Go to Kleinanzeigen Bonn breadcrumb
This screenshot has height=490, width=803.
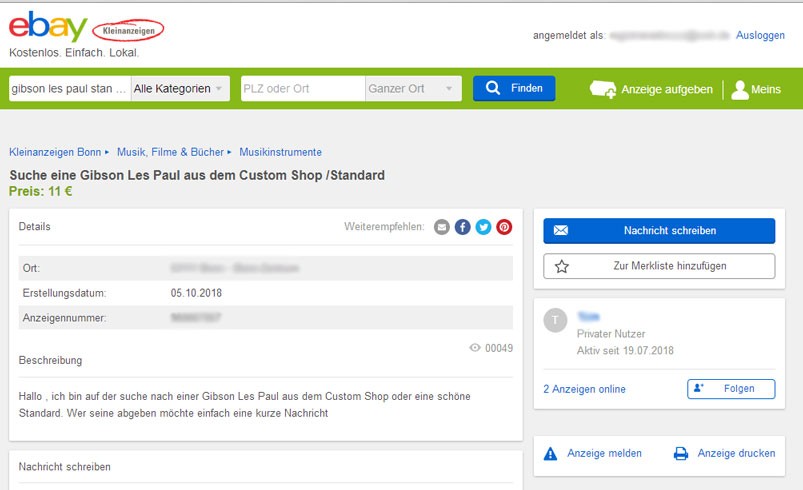pyautogui.click(x=55, y=152)
